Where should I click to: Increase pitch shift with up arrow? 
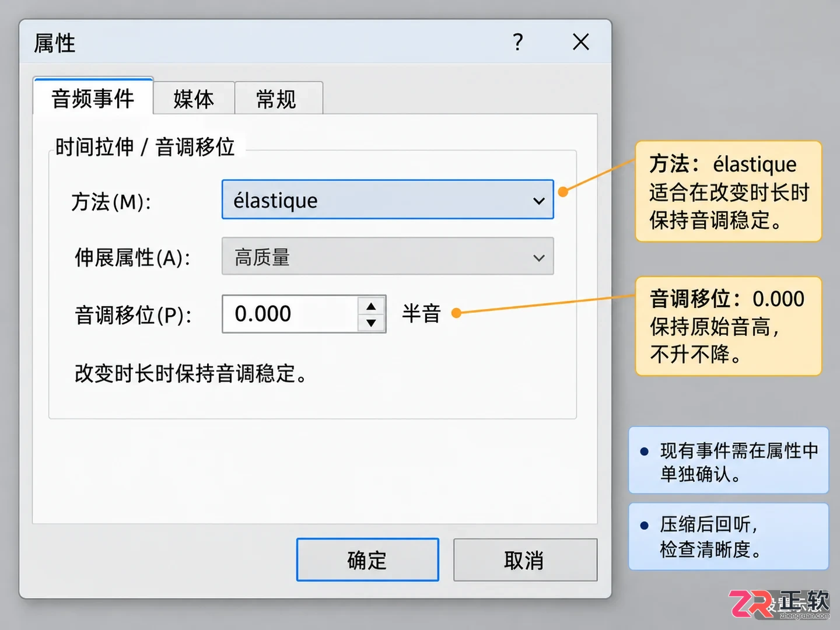(x=372, y=306)
